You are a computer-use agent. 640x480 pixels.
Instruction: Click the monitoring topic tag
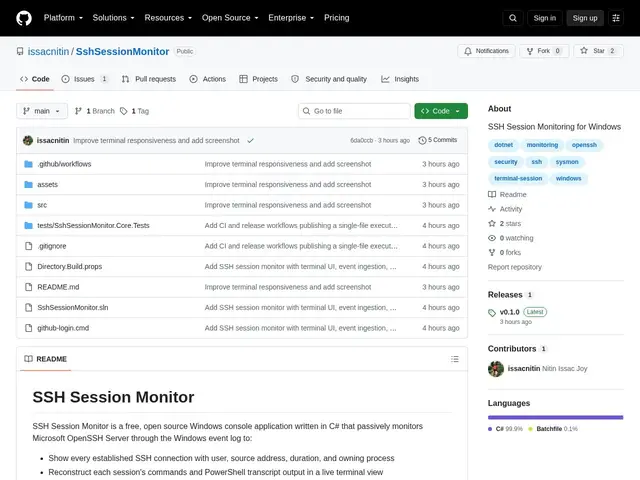(542, 145)
